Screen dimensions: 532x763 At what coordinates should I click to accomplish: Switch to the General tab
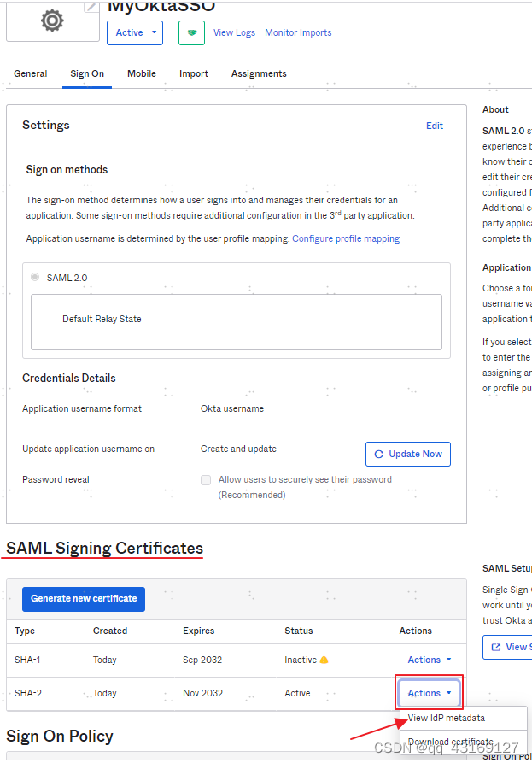[x=30, y=73]
